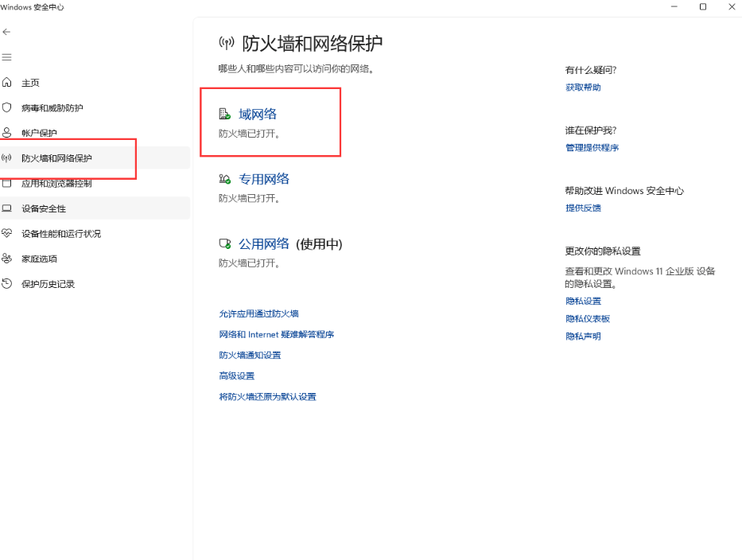Click the antenna icon for 防火墙和网络保护 in sidebar
This screenshot has width=742, height=560.
click(x=6, y=157)
